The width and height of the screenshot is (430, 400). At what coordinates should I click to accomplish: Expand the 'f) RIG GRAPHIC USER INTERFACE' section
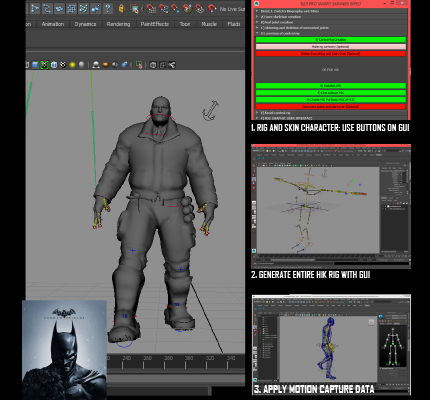point(257,118)
